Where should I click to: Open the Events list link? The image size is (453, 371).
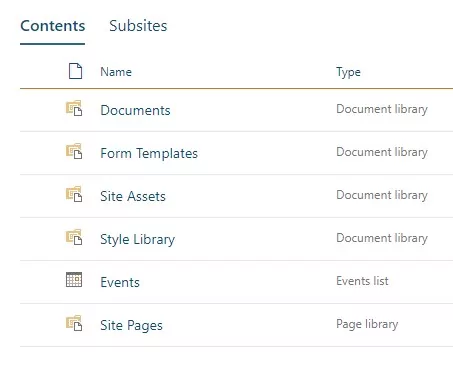click(x=120, y=282)
